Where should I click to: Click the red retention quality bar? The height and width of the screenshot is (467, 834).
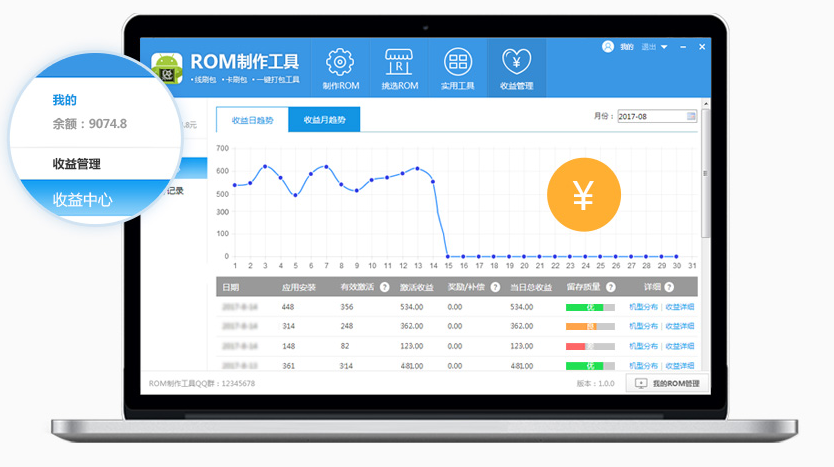(576, 345)
